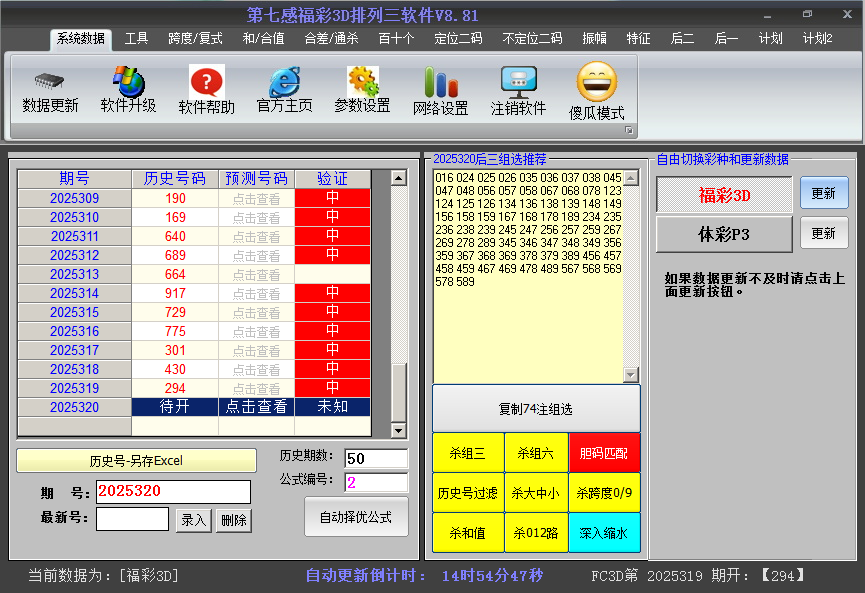The width and height of the screenshot is (865, 593).
Task: Click 更新 beside 福彩3D
Action: click(824, 192)
